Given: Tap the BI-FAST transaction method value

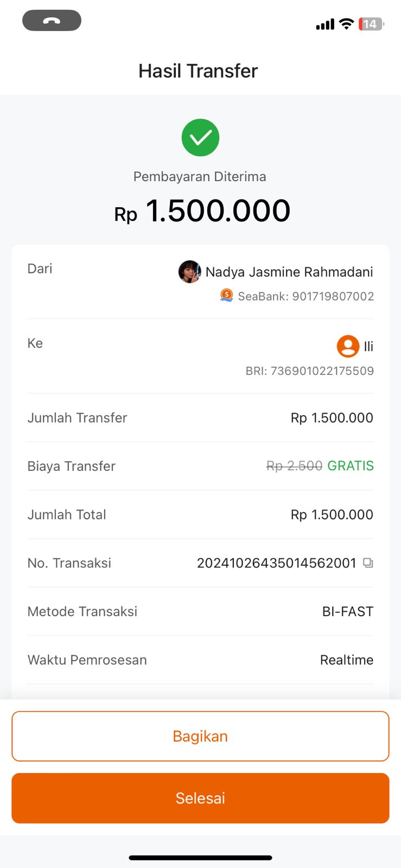Looking at the screenshot, I should tap(347, 611).
